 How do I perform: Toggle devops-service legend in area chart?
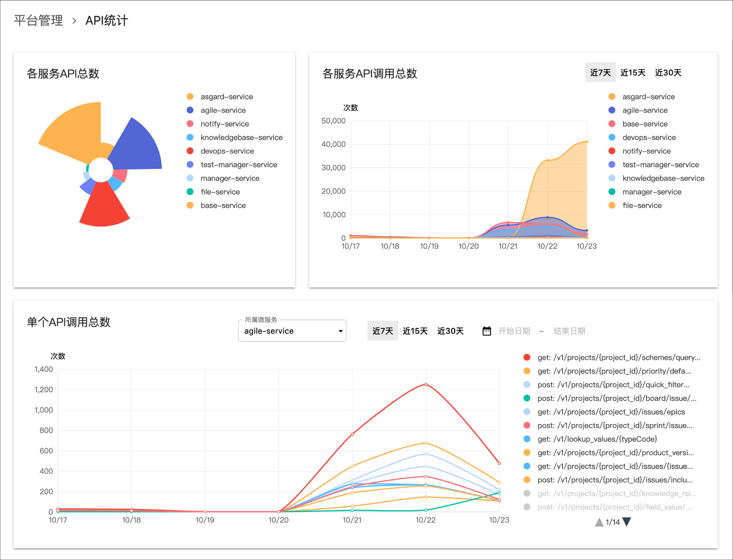(x=642, y=137)
